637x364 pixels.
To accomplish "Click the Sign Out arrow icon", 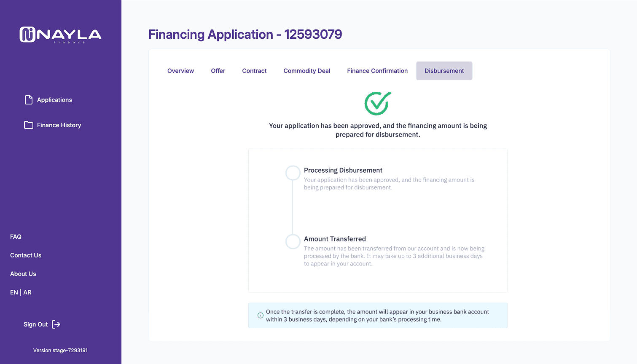I will [56, 324].
